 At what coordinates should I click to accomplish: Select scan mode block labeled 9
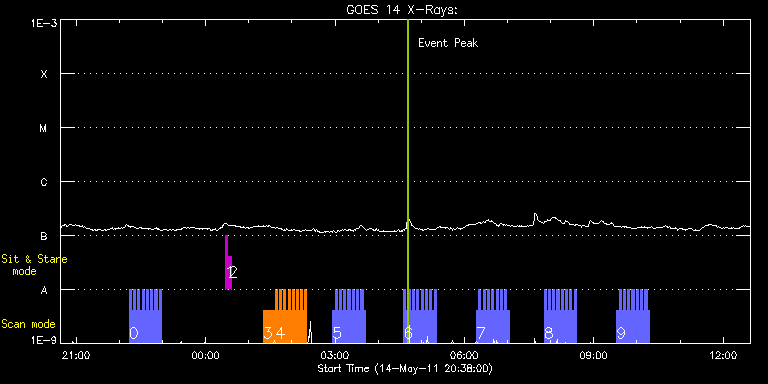[633, 316]
